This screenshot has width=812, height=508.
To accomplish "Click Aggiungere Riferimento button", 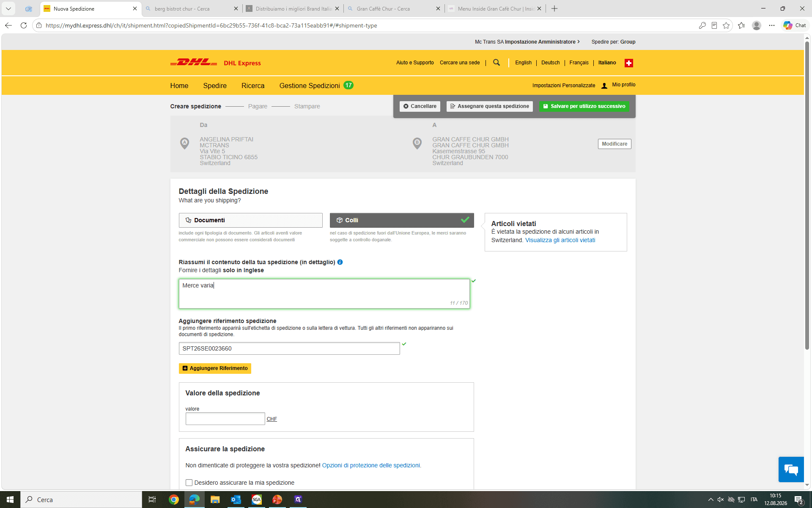I will click(215, 368).
